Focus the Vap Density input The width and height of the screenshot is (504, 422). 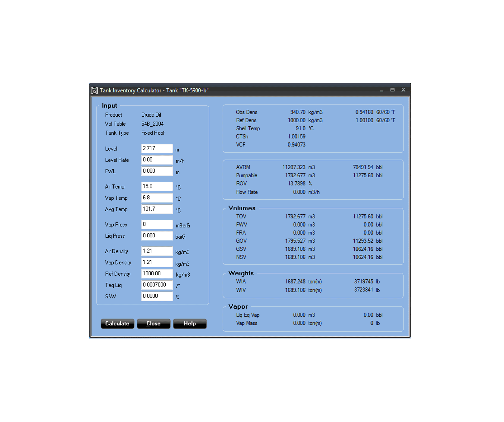tap(157, 262)
